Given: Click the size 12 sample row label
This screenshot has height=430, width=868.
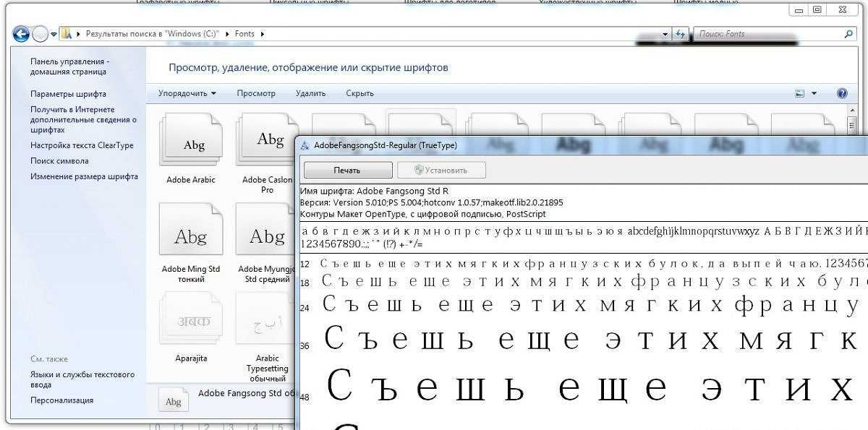Looking at the screenshot, I should click(305, 265).
